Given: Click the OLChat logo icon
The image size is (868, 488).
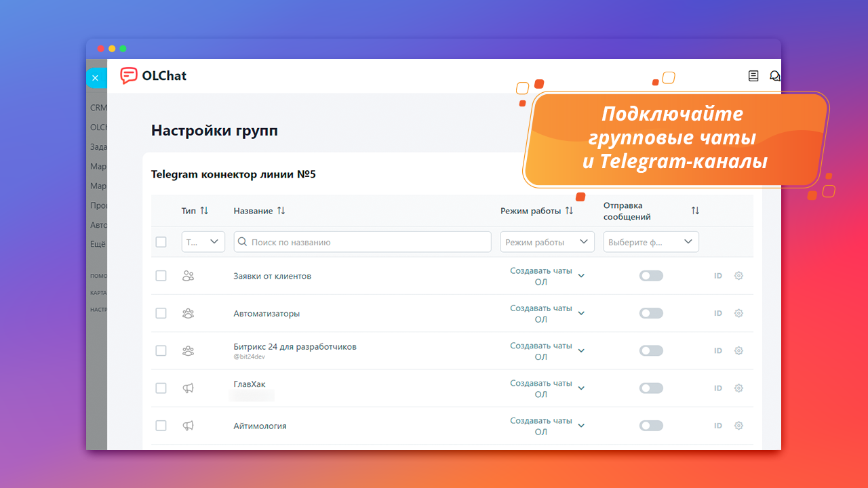Looking at the screenshot, I should coord(129,76).
